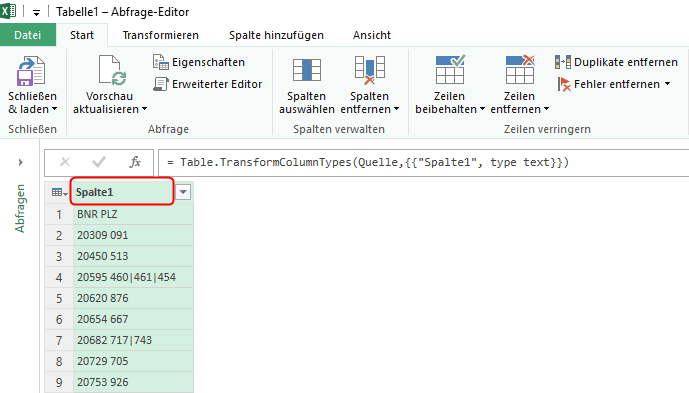The height and width of the screenshot is (393, 689).
Task: Open the quick access toolbar customize arrow
Action: click(x=36, y=12)
